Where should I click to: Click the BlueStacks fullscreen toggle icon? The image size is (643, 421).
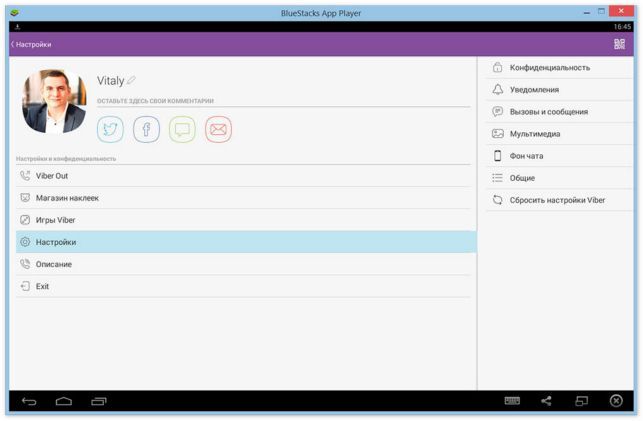pos(581,401)
